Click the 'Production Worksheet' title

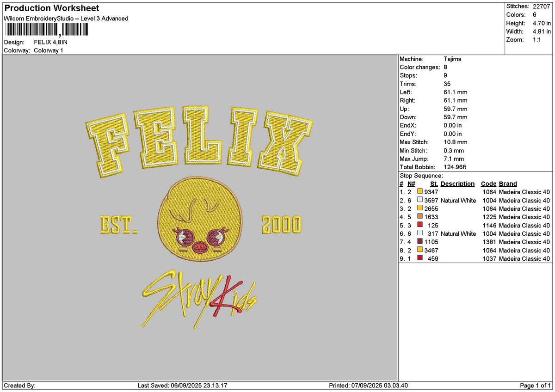[51, 8]
